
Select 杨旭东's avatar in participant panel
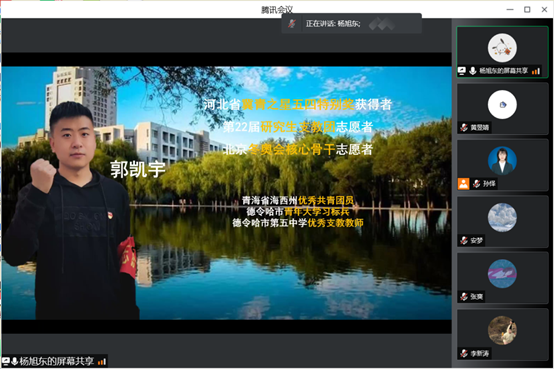point(502,48)
